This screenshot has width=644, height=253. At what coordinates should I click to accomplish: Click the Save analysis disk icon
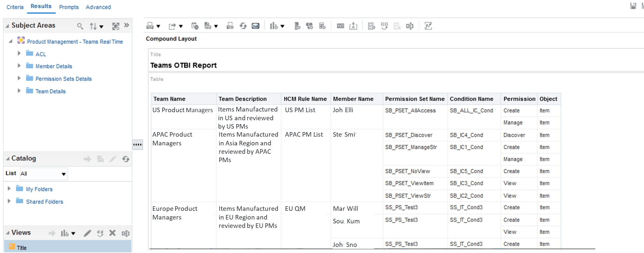(633, 6)
